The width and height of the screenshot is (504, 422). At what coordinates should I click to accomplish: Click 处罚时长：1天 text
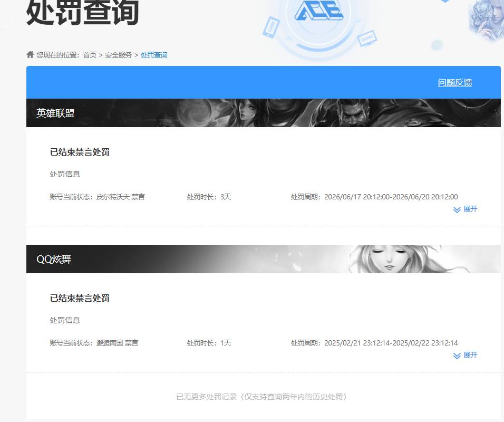coord(209,343)
